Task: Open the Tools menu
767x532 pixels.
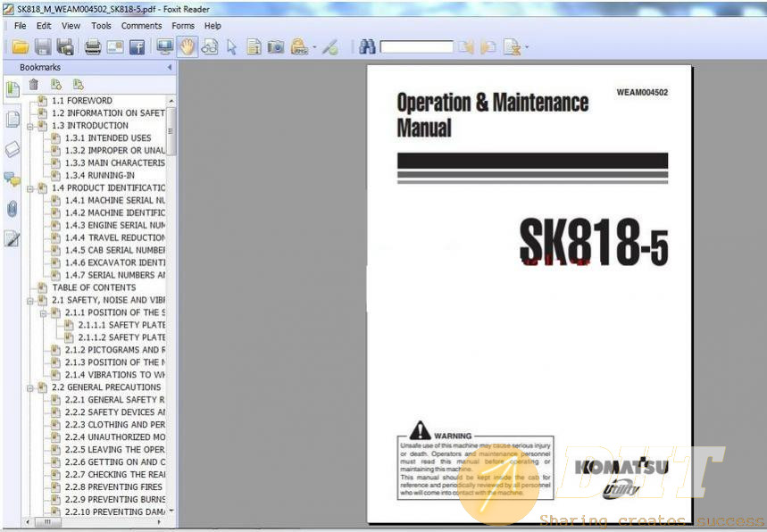Action: [101, 25]
